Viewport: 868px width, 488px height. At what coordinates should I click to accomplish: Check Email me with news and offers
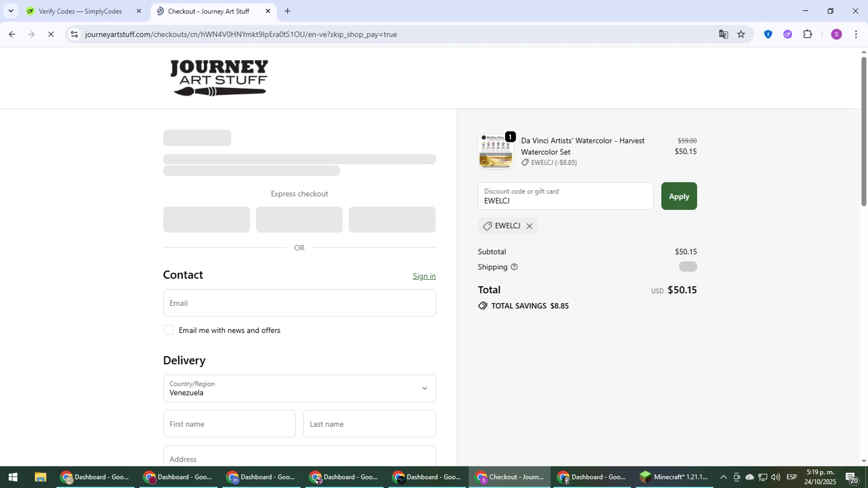[x=168, y=330]
